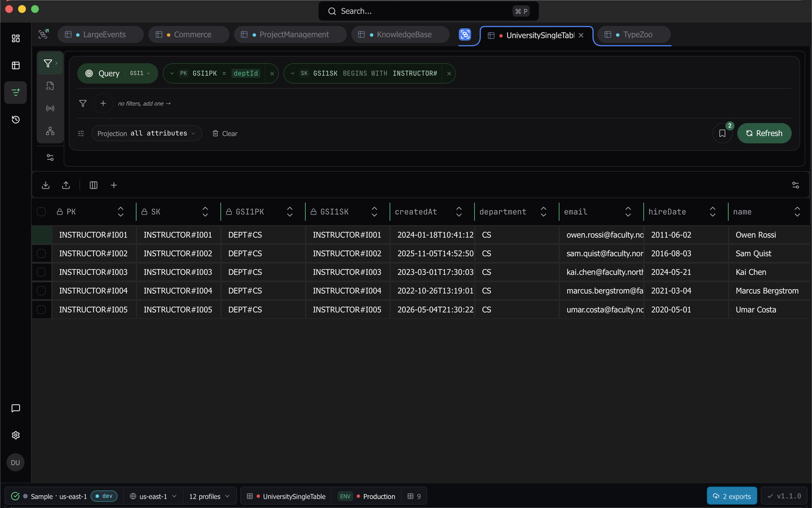Image resolution: width=812 pixels, height=508 pixels.
Task: Click the Umar Costa name cell
Action: pyautogui.click(x=769, y=309)
